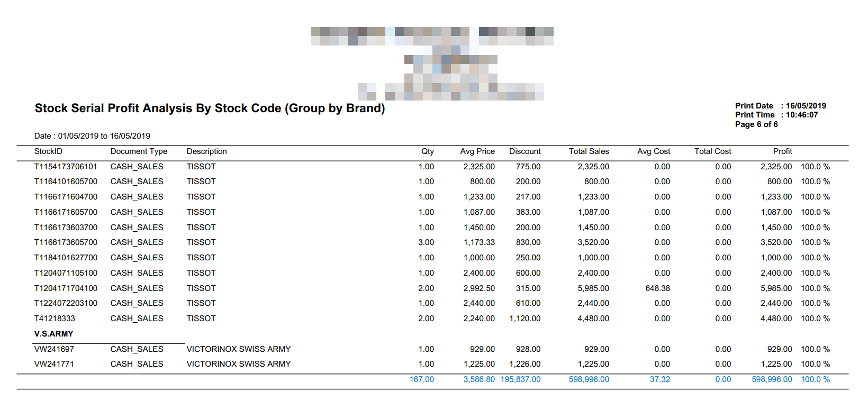Image resolution: width=868 pixels, height=409 pixels.
Task: Select stock ID VW241771
Action: pyautogui.click(x=55, y=364)
